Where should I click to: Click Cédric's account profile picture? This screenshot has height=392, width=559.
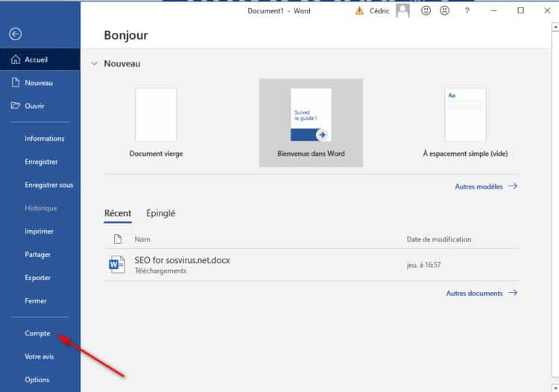(x=402, y=10)
